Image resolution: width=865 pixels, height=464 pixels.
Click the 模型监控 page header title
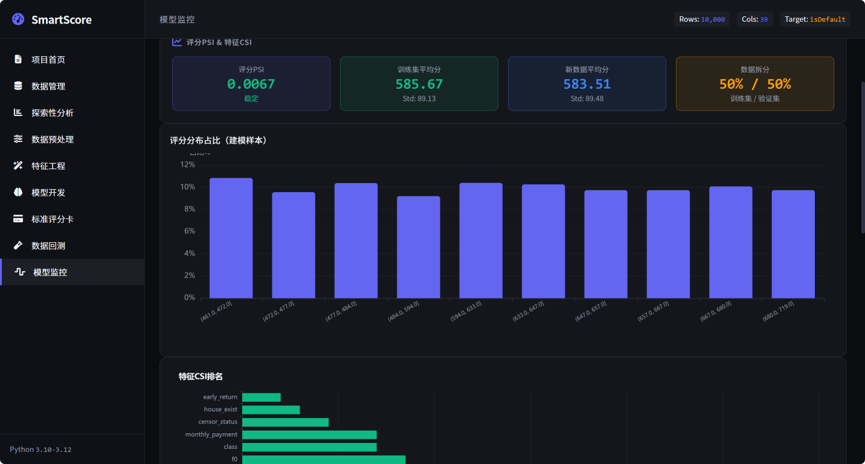pyautogui.click(x=177, y=19)
